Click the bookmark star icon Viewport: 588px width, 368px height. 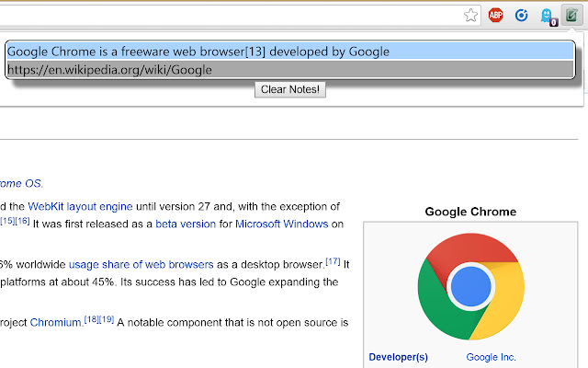(x=470, y=16)
